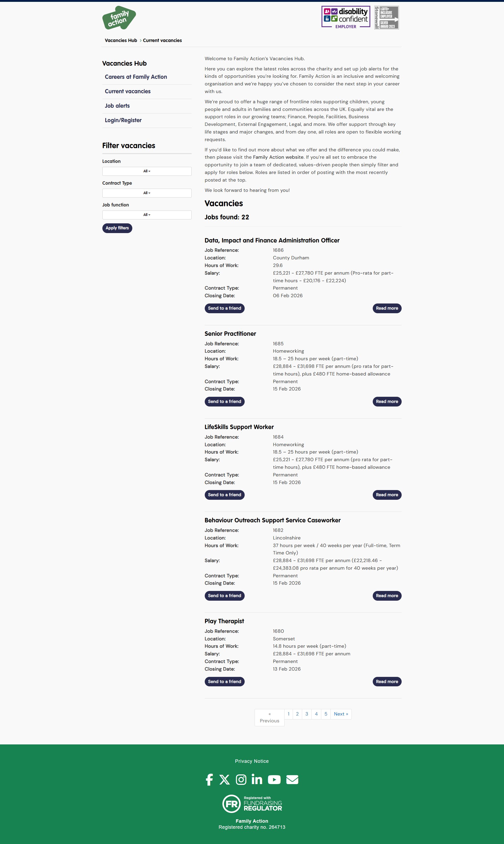This screenshot has width=504, height=844.
Task: Open the YouTube icon in footer
Action: (x=274, y=779)
